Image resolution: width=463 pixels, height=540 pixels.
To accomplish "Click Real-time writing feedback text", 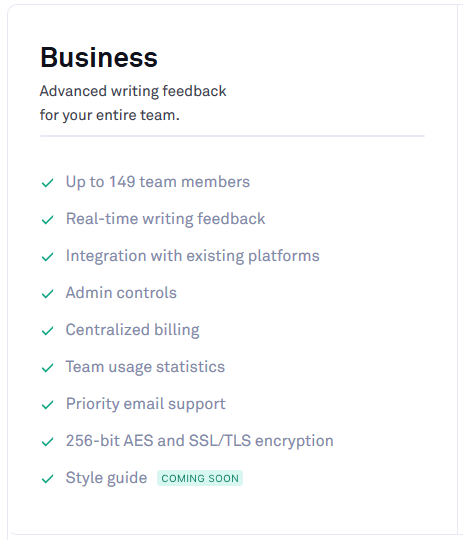I will pos(165,219).
